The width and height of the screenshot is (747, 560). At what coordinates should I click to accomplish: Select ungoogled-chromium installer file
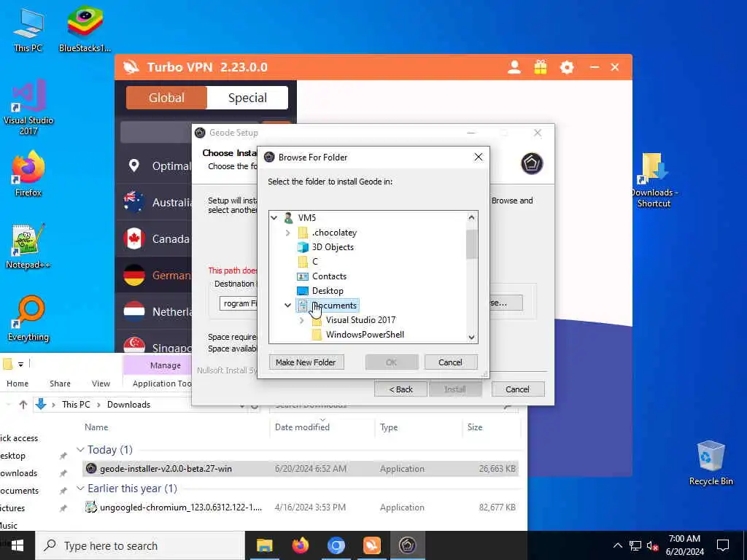(300, 507)
